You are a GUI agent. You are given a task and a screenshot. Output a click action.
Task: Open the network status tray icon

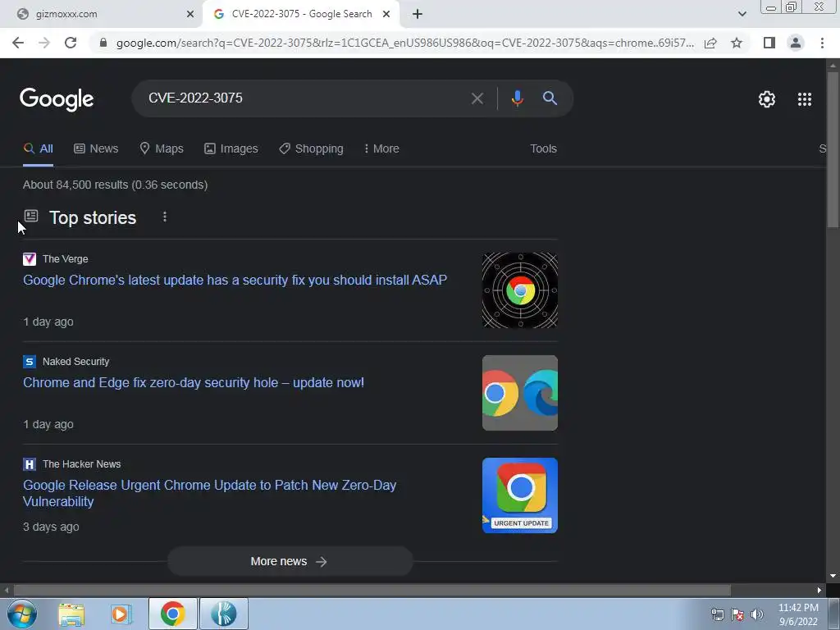click(717, 615)
